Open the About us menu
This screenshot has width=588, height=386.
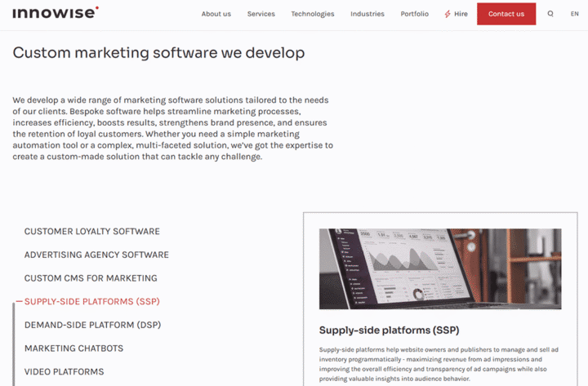[216, 14]
